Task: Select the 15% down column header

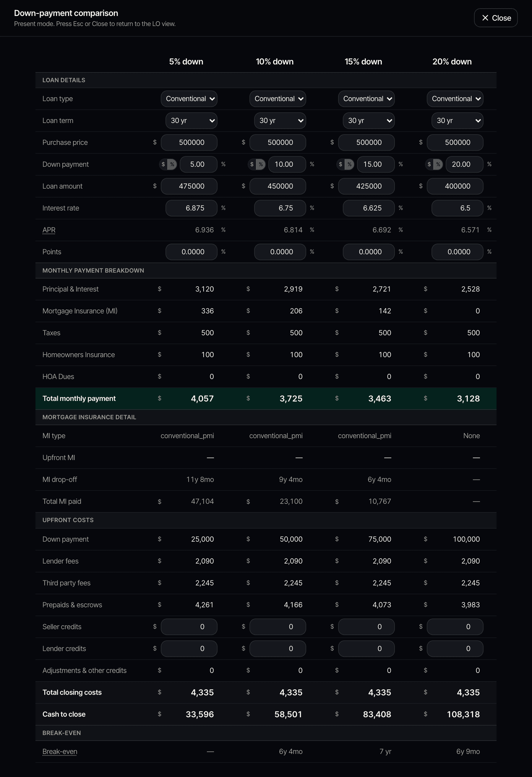Action: click(x=363, y=61)
